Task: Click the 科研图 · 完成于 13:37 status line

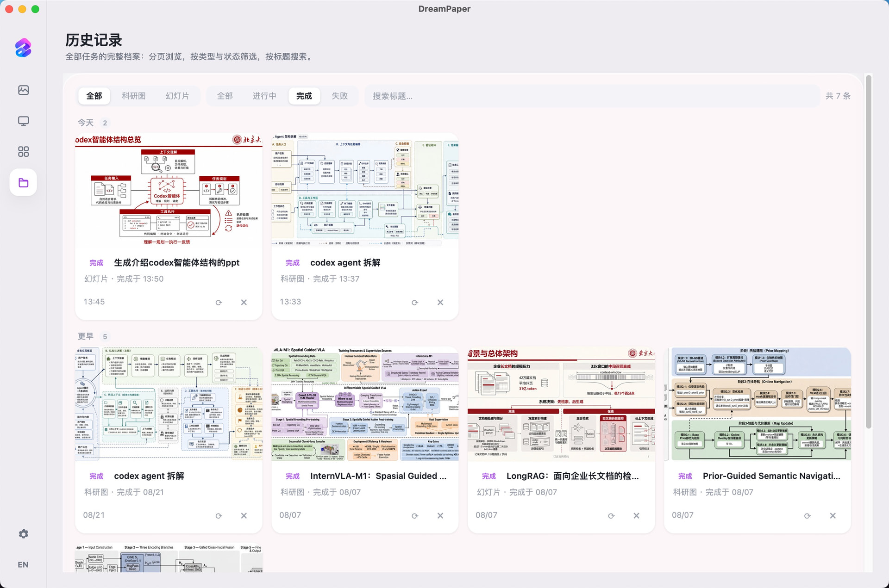Action: pos(320,279)
